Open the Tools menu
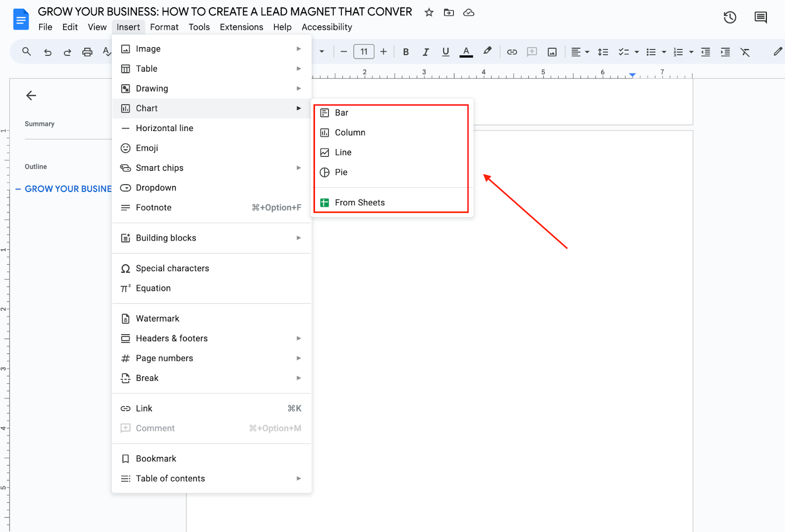Screen dimensions: 785x532 [199, 27]
